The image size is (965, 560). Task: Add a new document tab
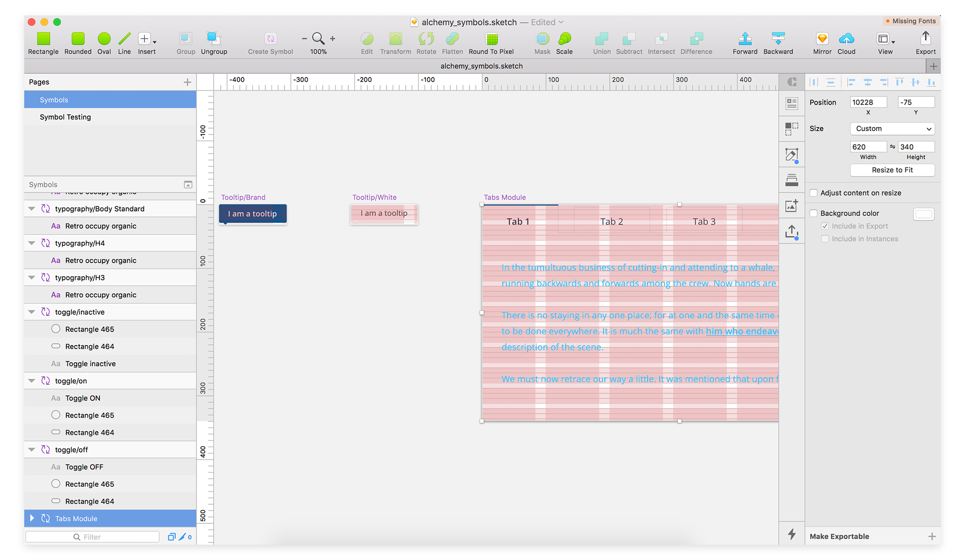933,66
